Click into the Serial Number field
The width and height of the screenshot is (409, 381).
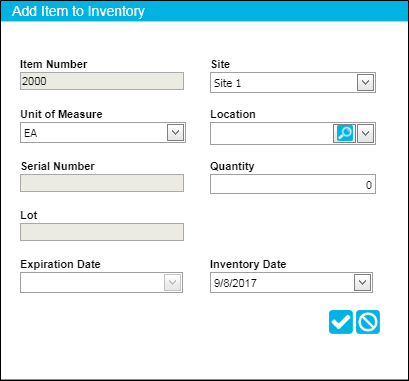point(102,183)
